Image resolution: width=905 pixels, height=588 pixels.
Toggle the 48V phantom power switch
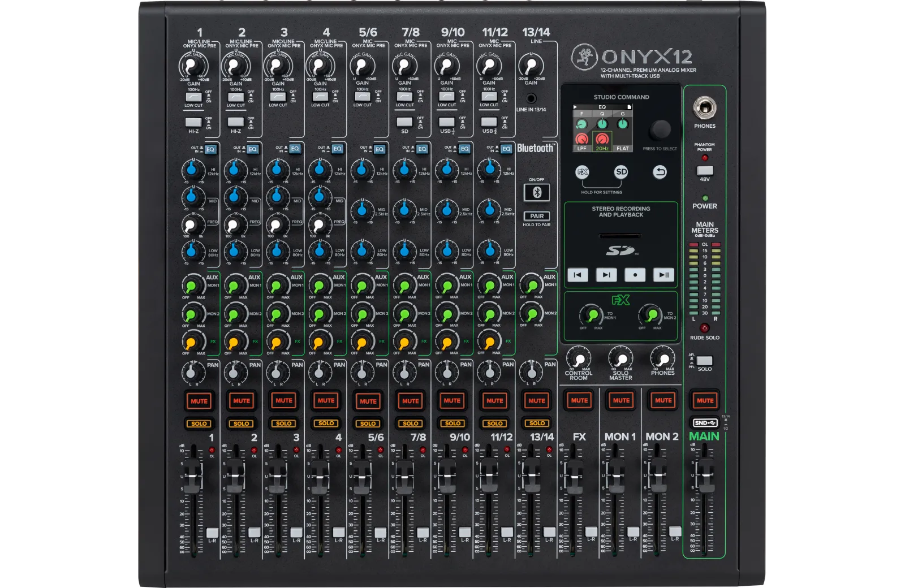pyautogui.click(x=704, y=170)
